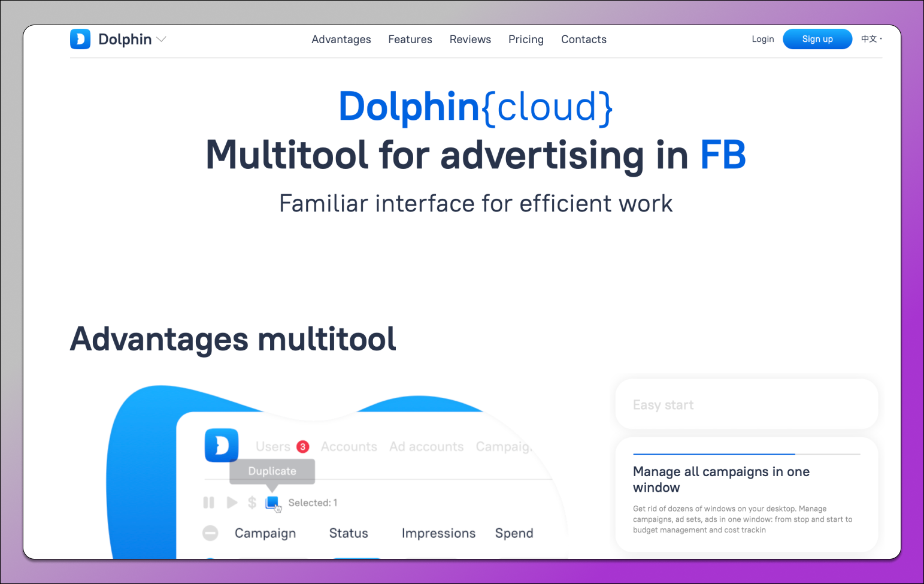Click the red 3 notification badge
The height and width of the screenshot is (584, 924).
coord(303,447)
